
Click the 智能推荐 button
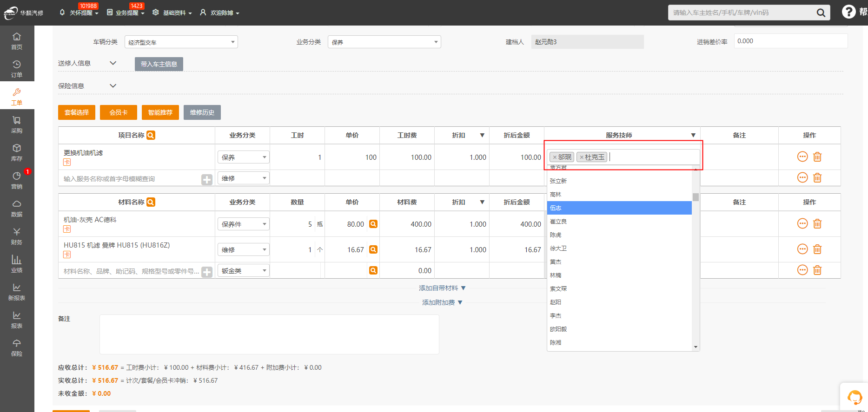160,112
